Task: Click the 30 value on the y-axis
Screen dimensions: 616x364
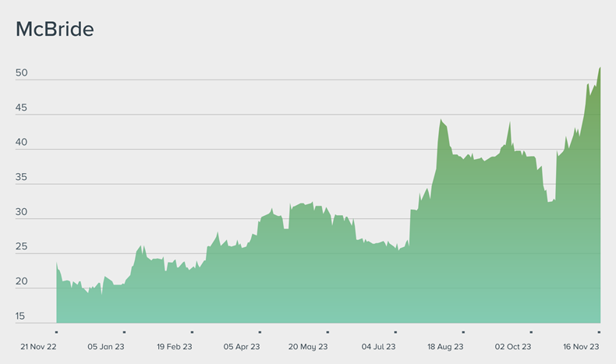Action: click(x=21, y=212)
